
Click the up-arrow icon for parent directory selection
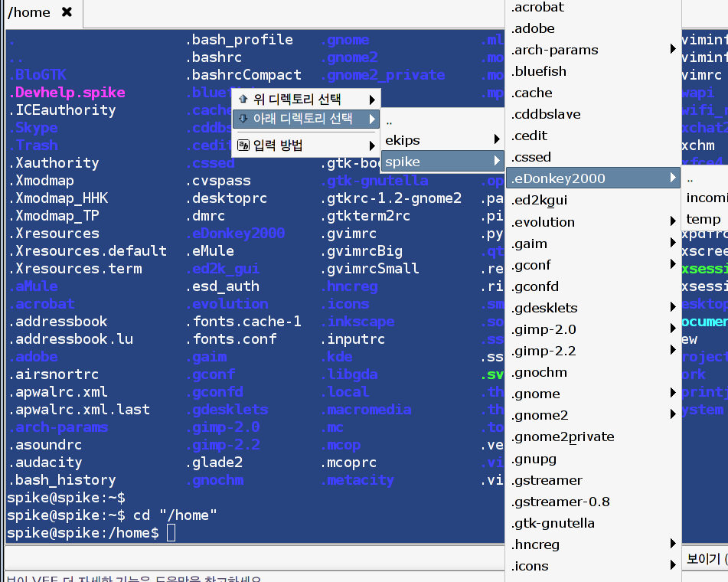[243, 99]
